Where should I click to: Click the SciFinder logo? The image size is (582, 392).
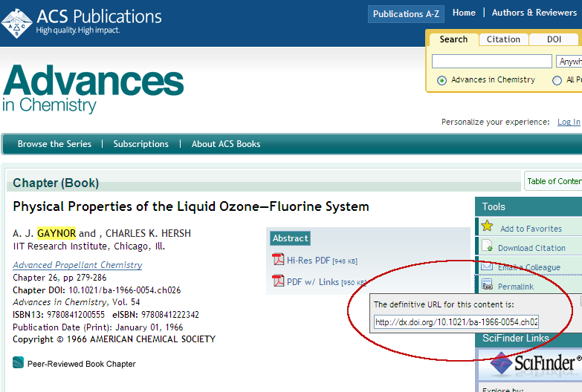click(534, 363)
